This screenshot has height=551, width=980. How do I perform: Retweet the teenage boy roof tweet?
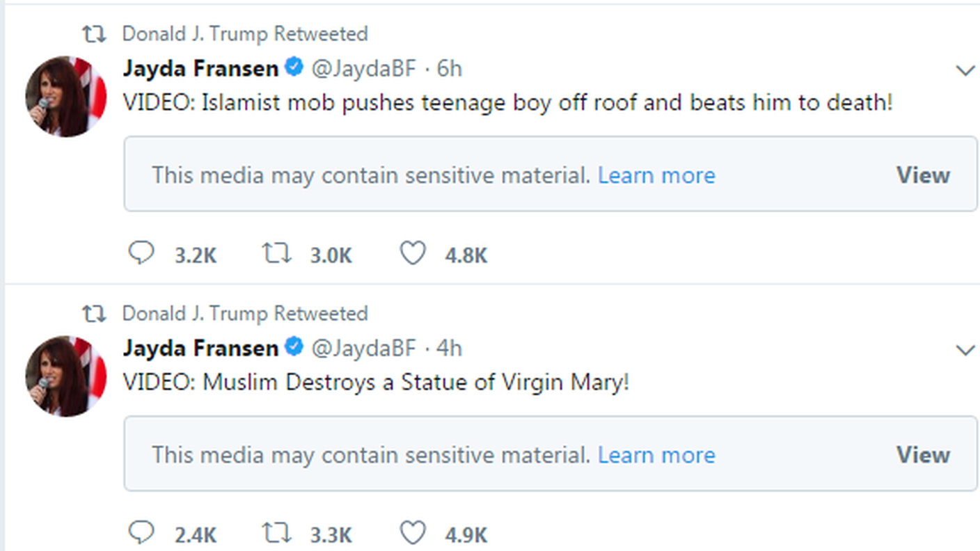tap(276, 253)
